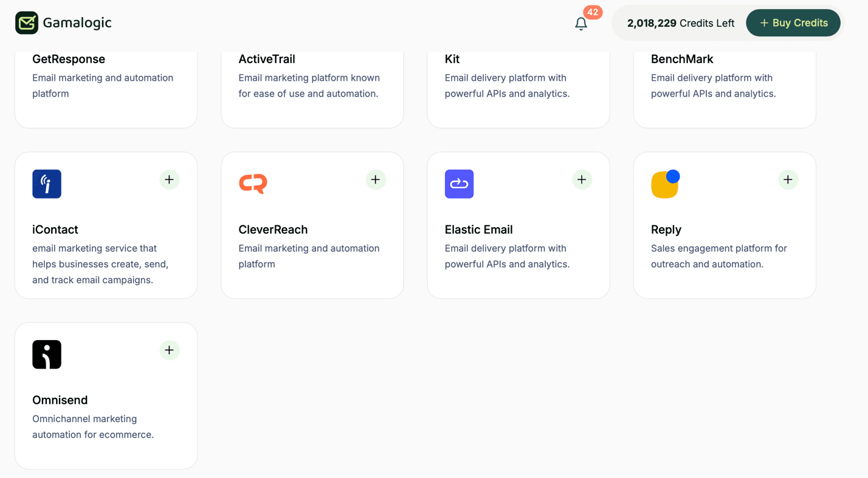Image resolution: width=868 pixels, height=478 pixels.
Task: Click the 2,018,229 Credits Left display
Action: pos(681,22)
